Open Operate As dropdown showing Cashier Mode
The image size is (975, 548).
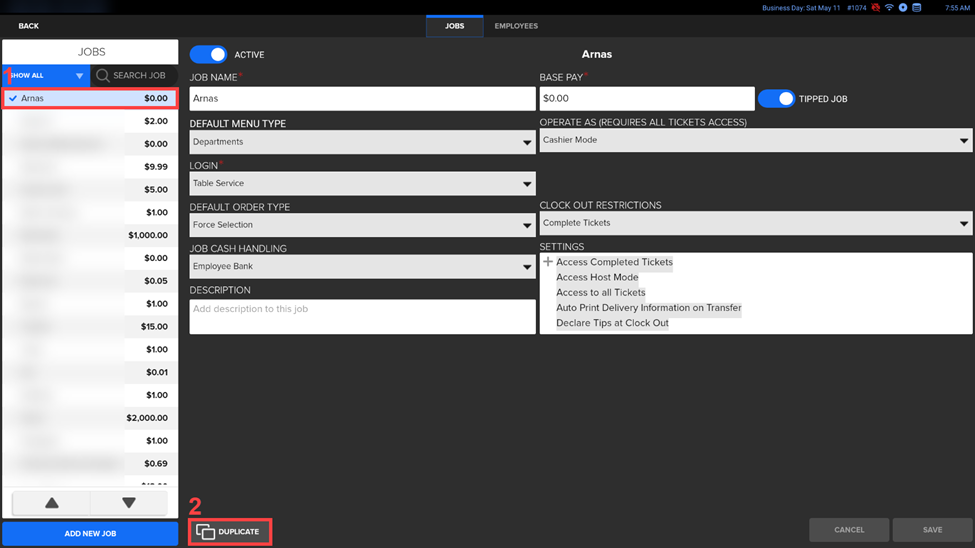[756, 140]
